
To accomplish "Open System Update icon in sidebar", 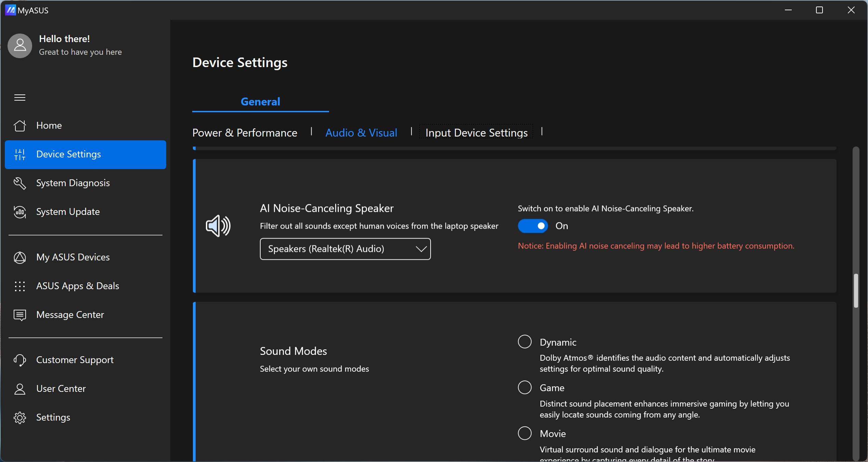I will (20, 212).
